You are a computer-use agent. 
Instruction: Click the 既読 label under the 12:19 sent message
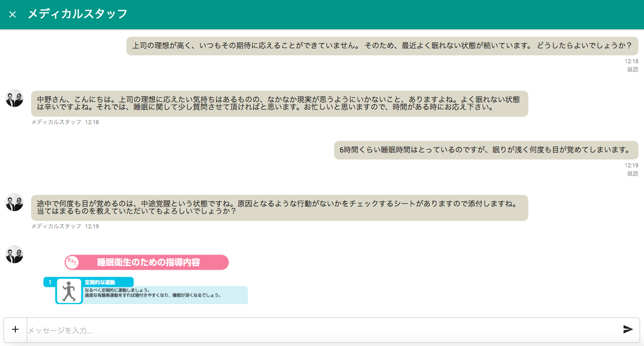click(x=633, y=174)
